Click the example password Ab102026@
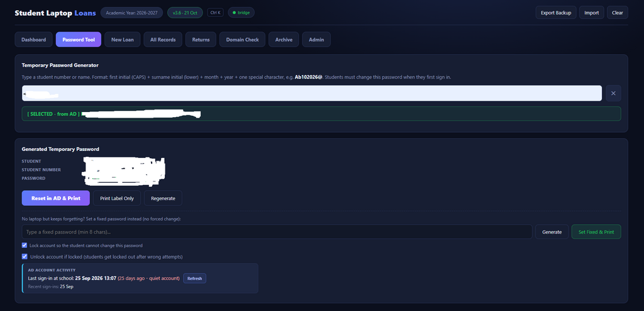Viewport: 644px width, 311px height. (x=309, y=77)
